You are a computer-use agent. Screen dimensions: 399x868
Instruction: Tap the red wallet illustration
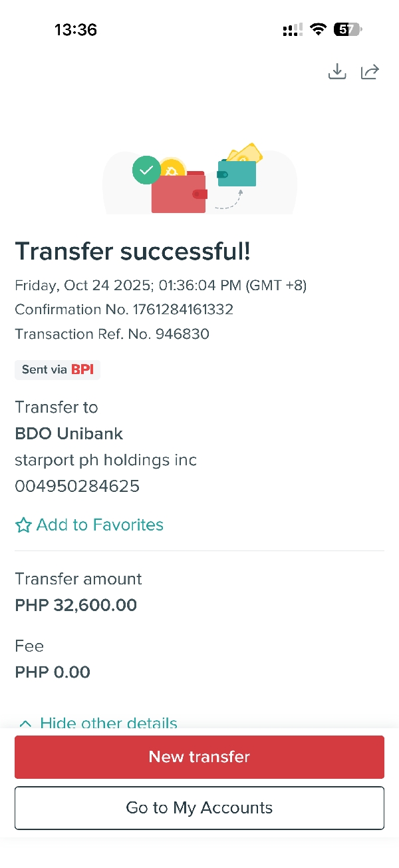coord(180,193)
